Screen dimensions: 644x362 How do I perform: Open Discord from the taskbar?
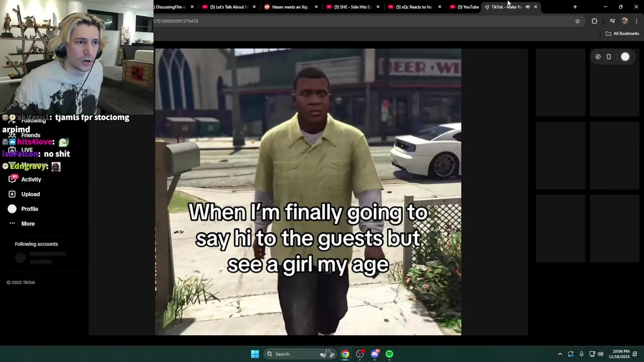(375, 354)
